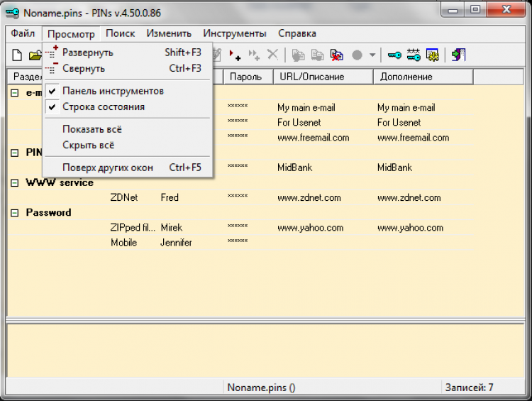Choose Развернуть from the Просмотр menu
The width and height of the screenshot is (532, 401).
tap(127, 53)
